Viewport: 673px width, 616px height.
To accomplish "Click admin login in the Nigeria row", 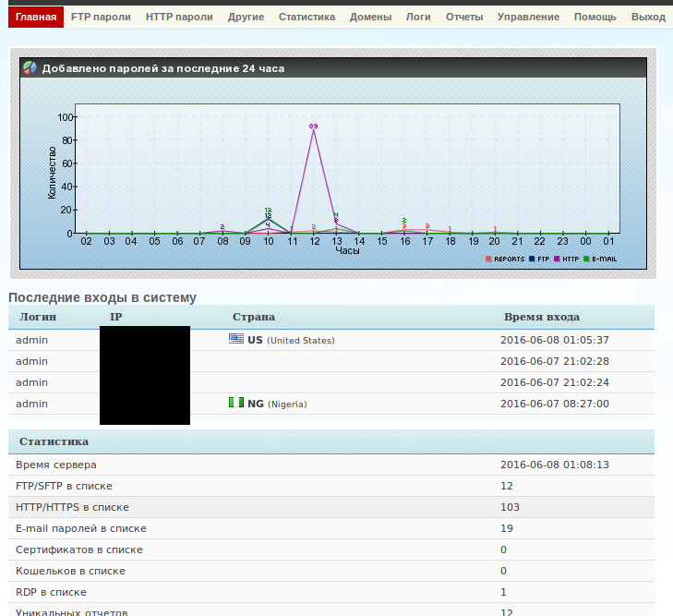I will tap(31, 404).
